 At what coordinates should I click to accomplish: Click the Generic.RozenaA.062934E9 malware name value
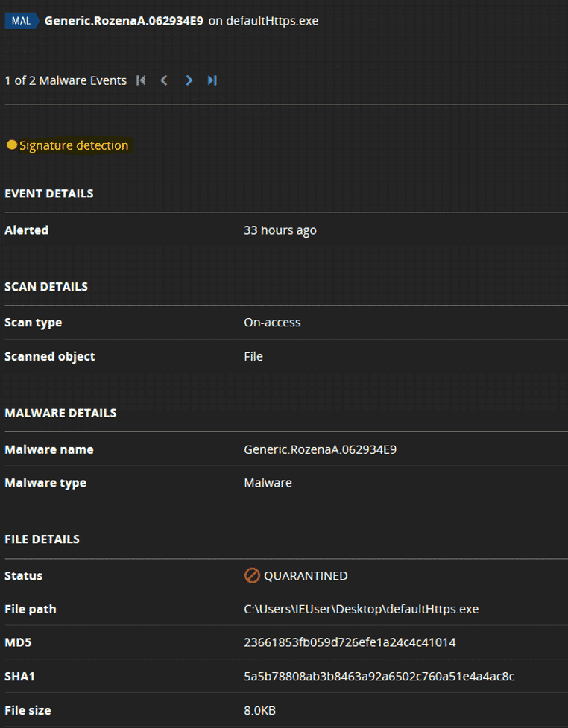coord(321,449)
